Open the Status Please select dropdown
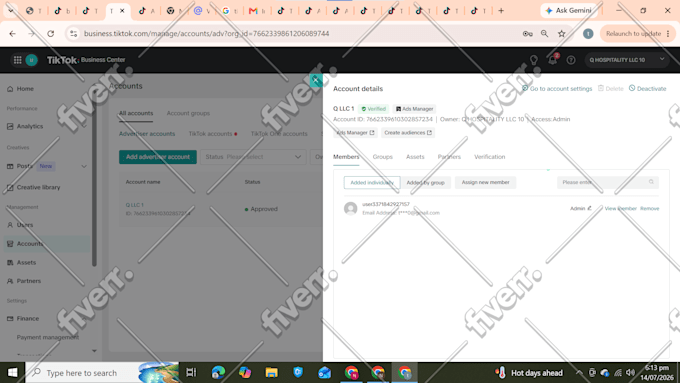The width and height of the screenshot is (680, 383). pyautogui.click(x=253, y=157)
